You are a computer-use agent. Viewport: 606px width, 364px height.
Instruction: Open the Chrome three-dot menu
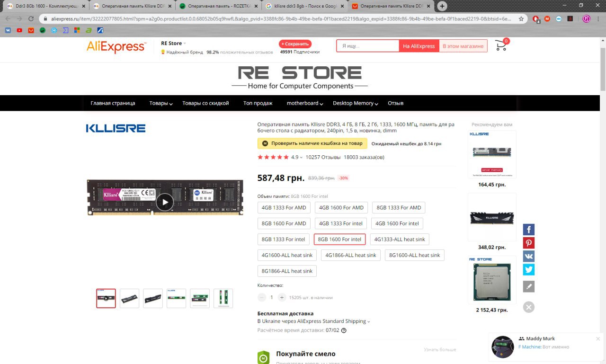click(598, 18)
